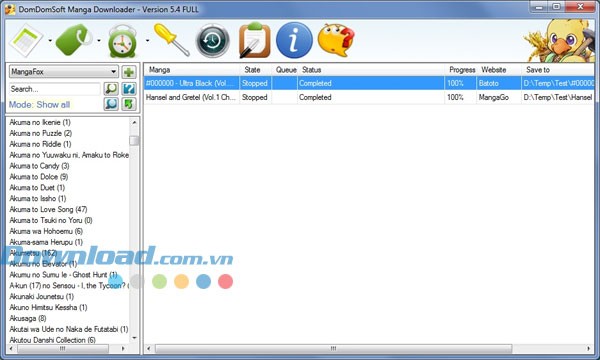Sort by the State column header

(x=256, y=70)
